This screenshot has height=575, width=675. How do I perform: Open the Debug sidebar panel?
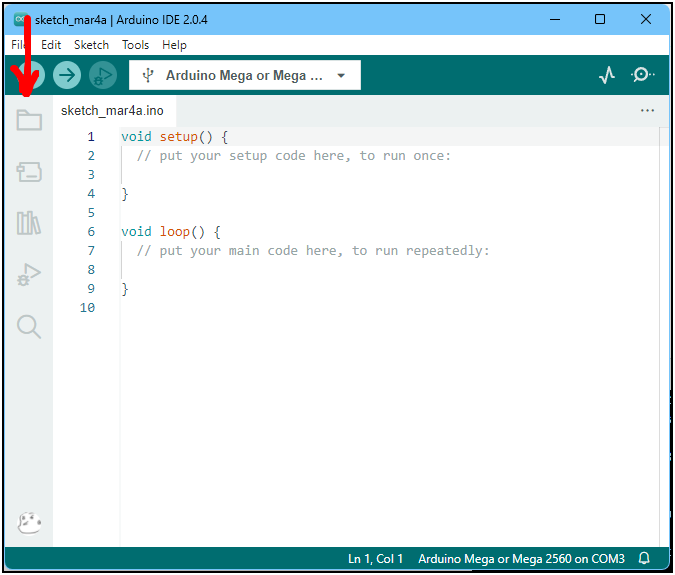pos(29,275)
